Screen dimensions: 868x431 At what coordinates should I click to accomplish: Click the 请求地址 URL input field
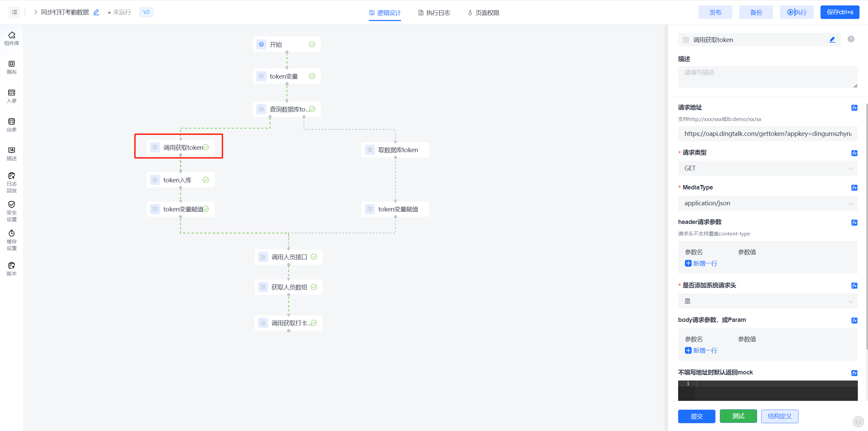pos(767,134)
